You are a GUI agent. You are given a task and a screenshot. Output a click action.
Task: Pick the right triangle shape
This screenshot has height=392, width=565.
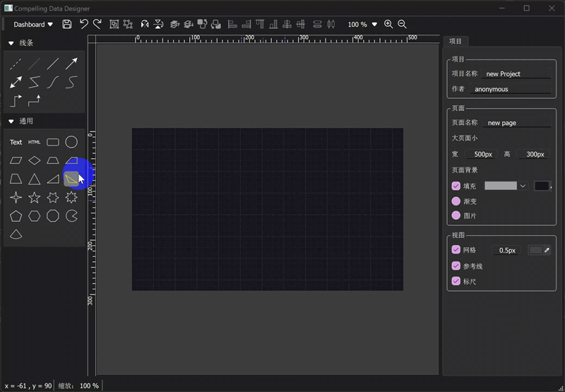tap(53, 179)
